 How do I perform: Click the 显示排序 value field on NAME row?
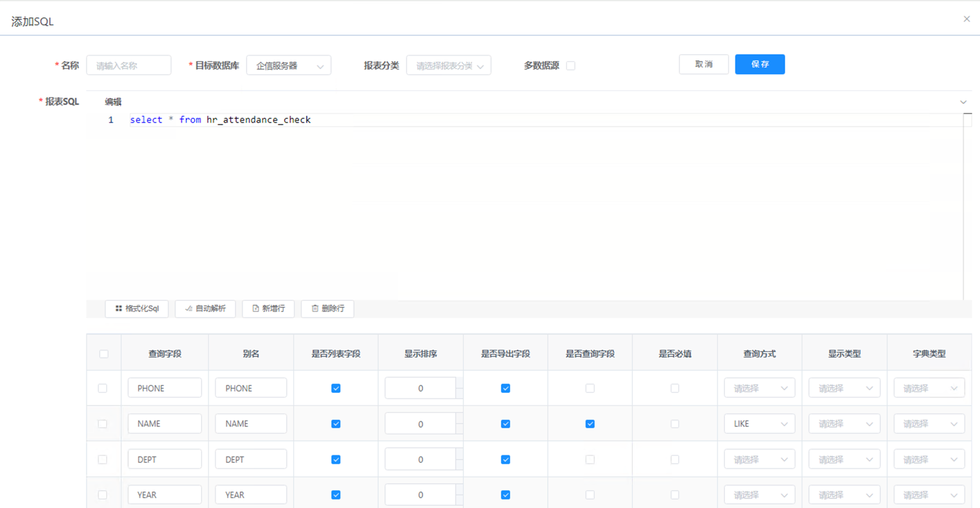coord(420,423)
